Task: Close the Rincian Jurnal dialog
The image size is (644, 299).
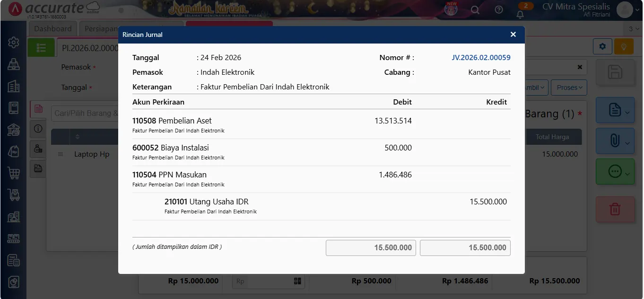Action: pos(513,35)
